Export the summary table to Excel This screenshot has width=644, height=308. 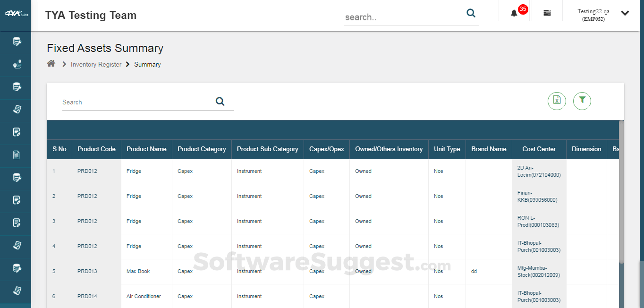coord(557,101)
